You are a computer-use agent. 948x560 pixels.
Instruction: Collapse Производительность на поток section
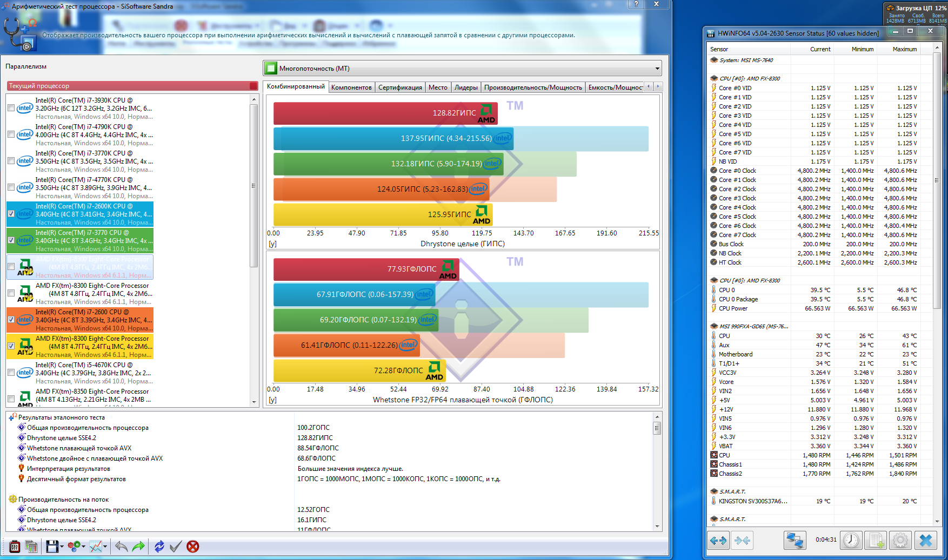12,500
